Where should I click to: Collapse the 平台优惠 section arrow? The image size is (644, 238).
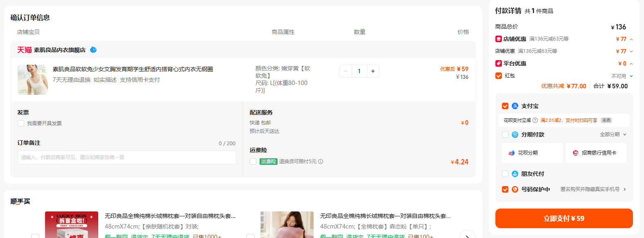631,64
